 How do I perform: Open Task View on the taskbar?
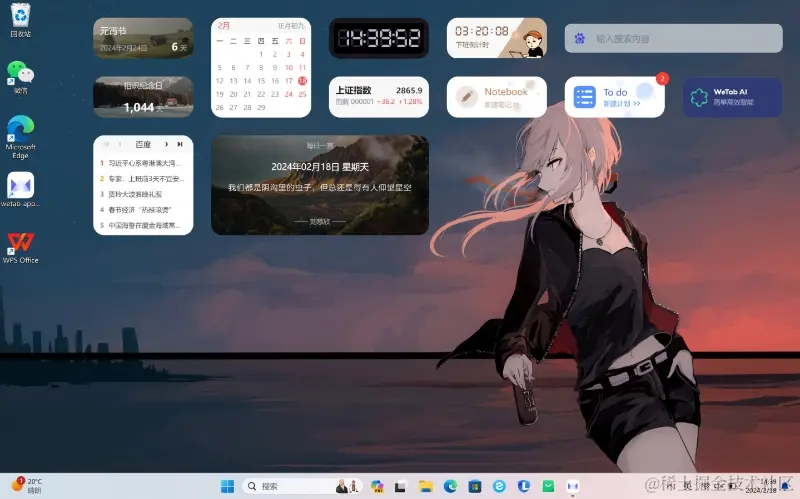[401, 486]
